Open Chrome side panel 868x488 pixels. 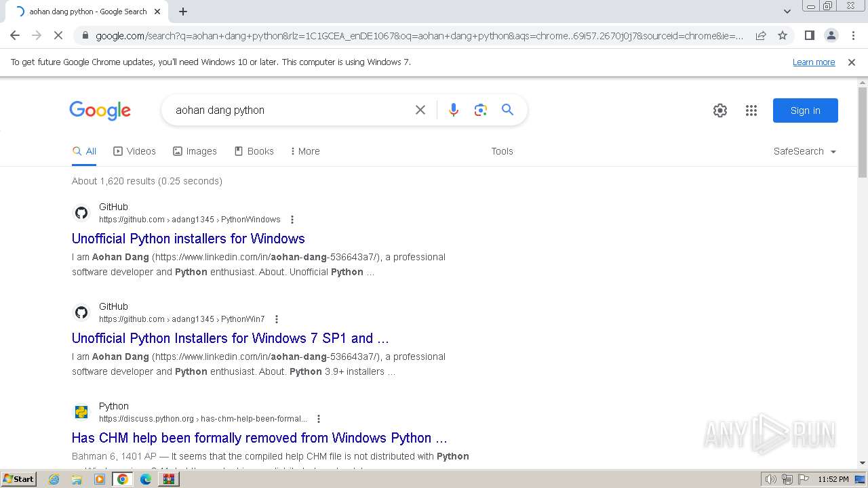[809, 35]
